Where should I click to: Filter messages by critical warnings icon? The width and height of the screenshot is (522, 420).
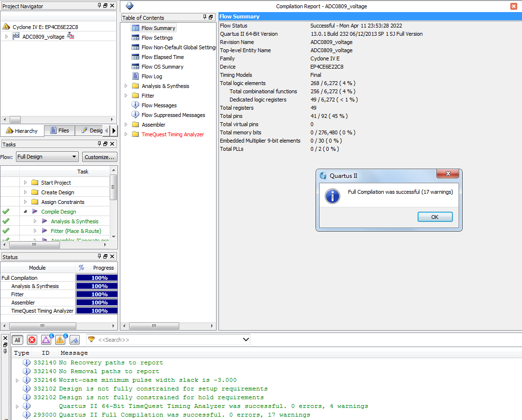(x=46, y=340)
